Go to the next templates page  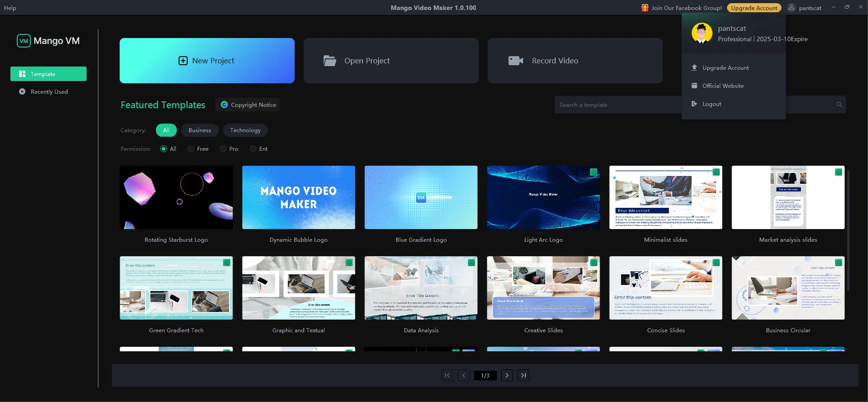[507, 375]
